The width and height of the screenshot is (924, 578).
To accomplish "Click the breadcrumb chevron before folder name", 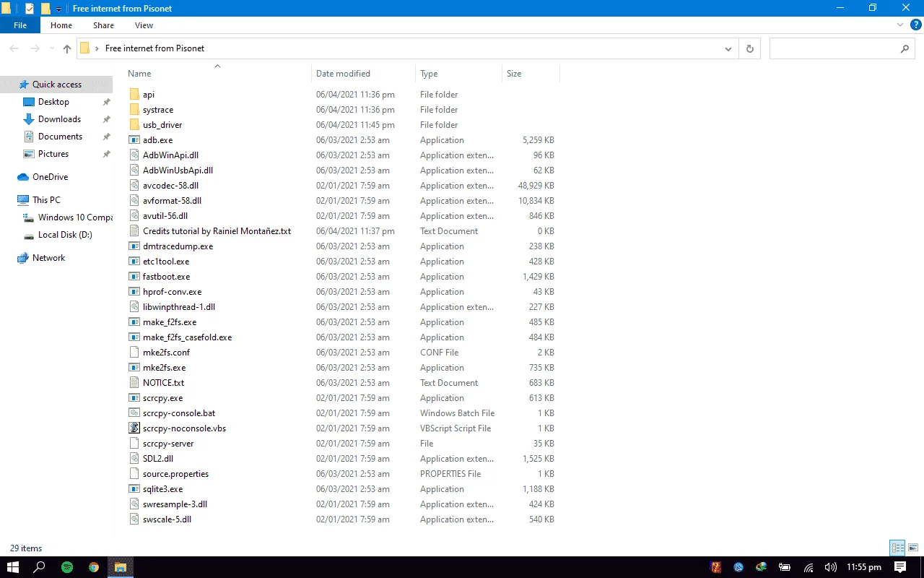I will pyautogui.click(x=97, y=48).
